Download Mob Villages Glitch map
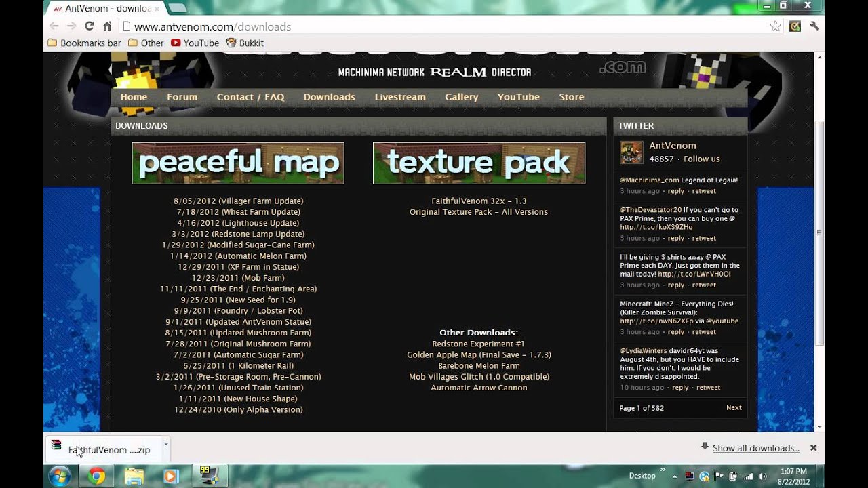 tap(479, 377)
